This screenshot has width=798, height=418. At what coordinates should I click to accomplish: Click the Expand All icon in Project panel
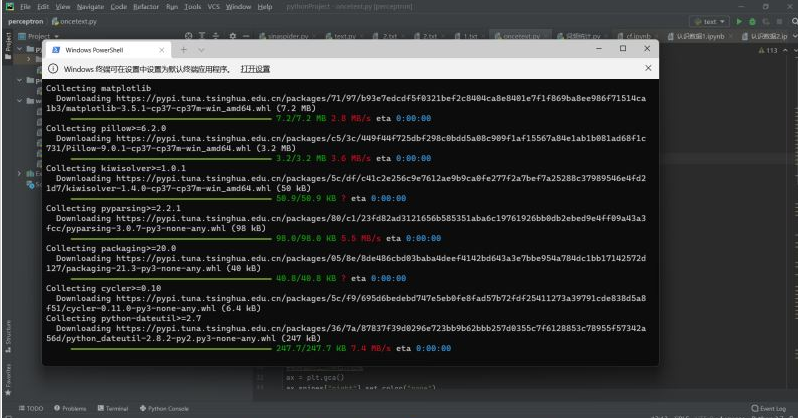[202, 36]
